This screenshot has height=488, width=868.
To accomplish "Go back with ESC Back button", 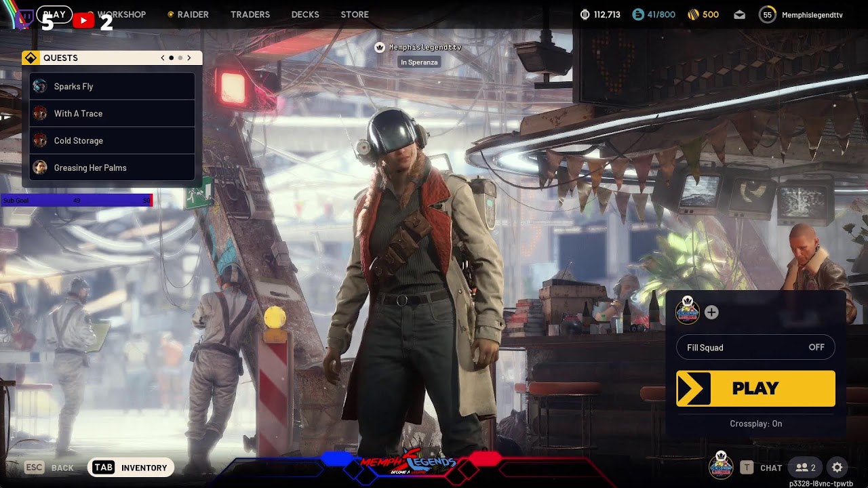I will 49,468.
